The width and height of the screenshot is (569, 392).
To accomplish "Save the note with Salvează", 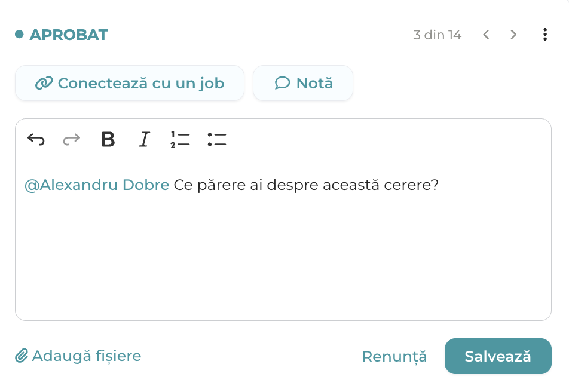I will tap(498, 356).
